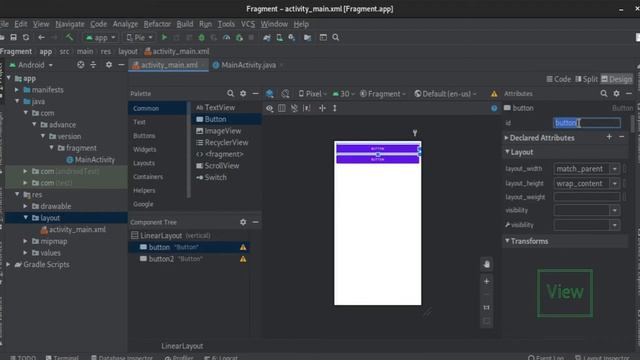640x360 pixels.
Task: Open the SDK Manager icon
Action: [292, 38]
